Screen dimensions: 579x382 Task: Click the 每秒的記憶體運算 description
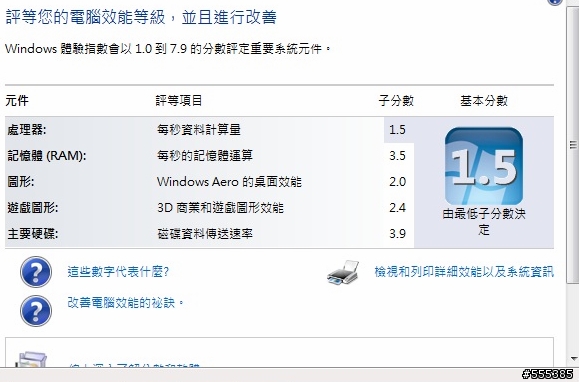coord(205,156)
